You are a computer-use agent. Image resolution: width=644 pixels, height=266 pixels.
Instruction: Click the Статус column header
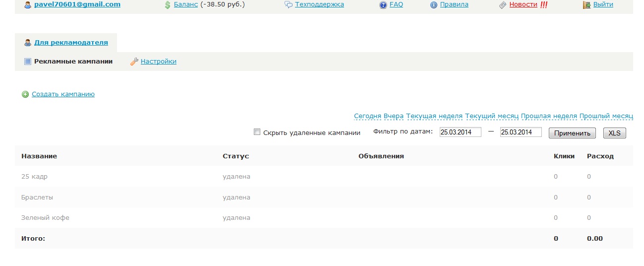coord(236,156)
